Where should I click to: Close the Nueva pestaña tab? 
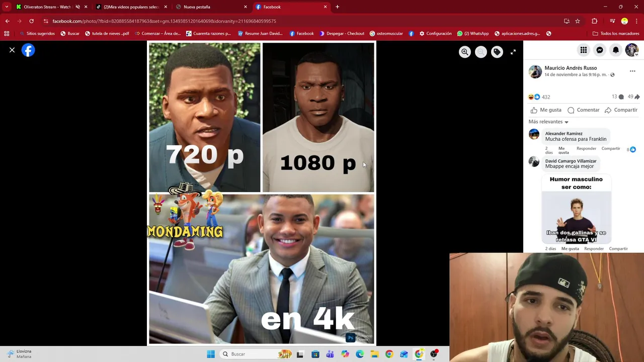coord(246,7)
